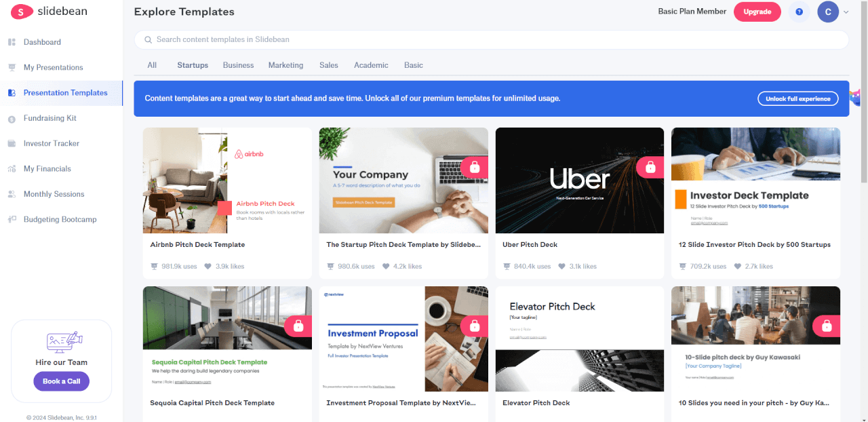Click the Dashboard sidebar icon
The height and width of the screenshot is (422, 868).
(x=12, y=42)
